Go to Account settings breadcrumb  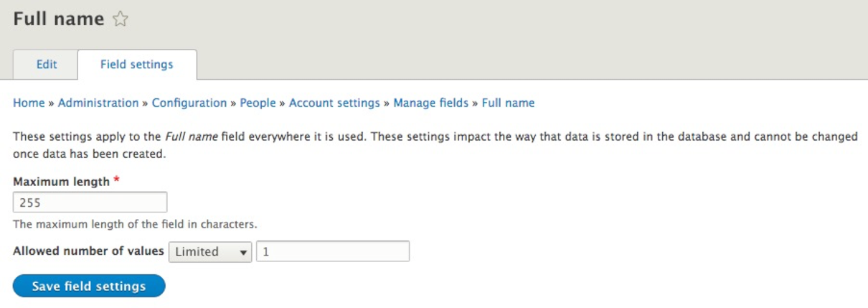pos(334,103)
